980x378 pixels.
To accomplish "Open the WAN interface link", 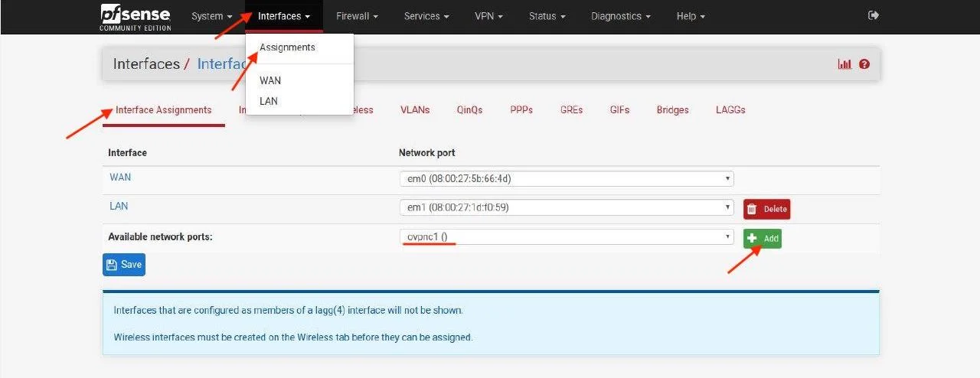I will [120, 178].
